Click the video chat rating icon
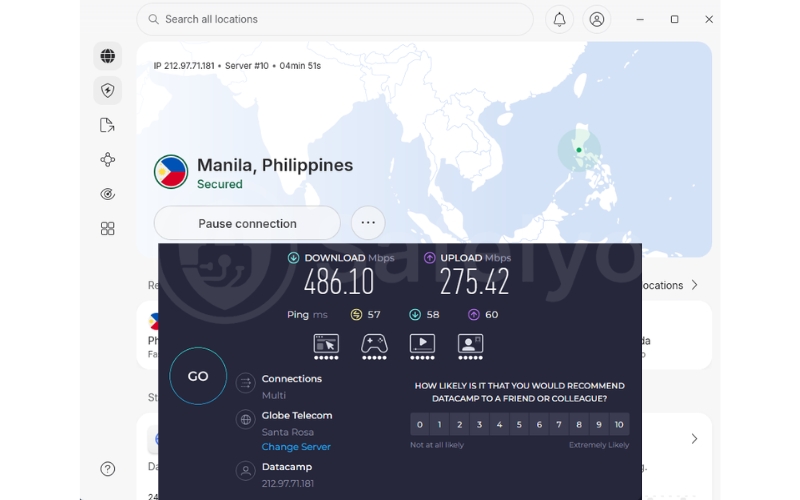Screen dimensions: 800x500 point(470,346)
